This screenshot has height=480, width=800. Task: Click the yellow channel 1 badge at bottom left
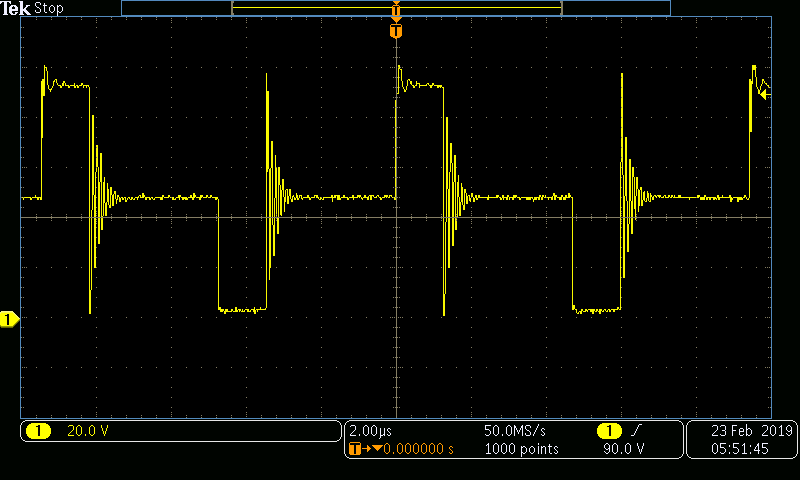(x=39, y=431)
